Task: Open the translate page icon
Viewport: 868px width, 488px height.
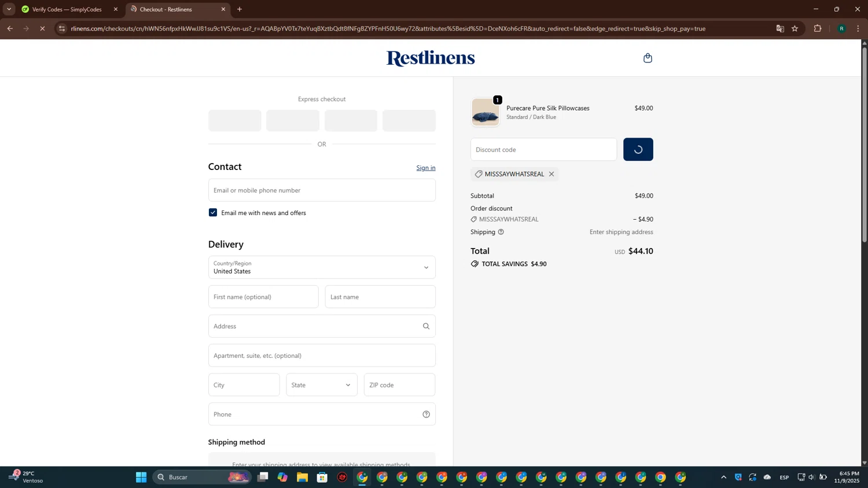Action: pyautogui.click(x=780, y=28)
